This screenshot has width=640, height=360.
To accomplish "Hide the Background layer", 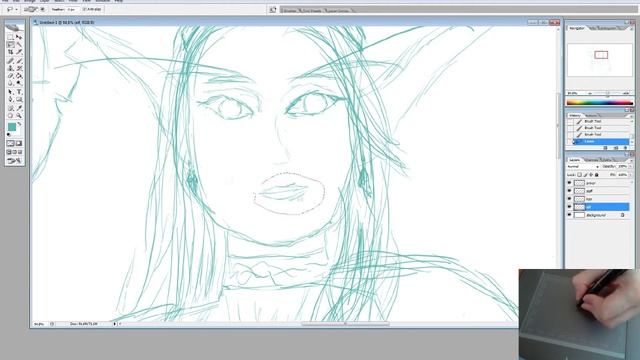I will (569, 215).
